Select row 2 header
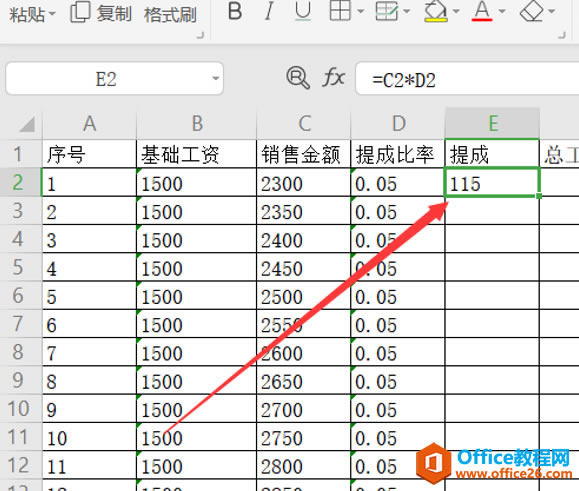579x491 pixels. (21, 182)
